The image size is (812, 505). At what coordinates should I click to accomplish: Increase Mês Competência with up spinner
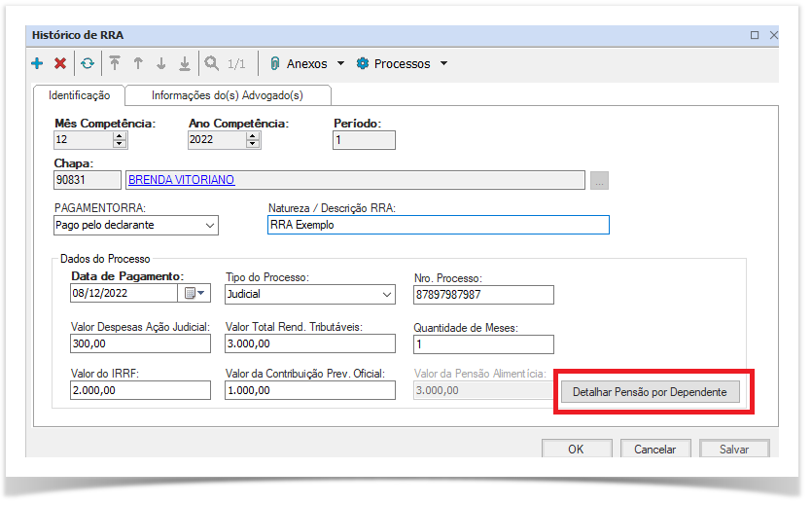coord(120,135)
